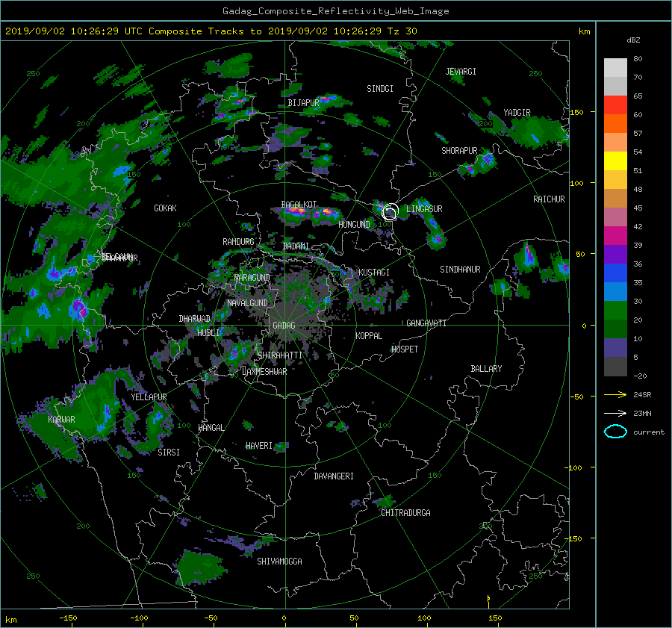Select the light gray swatch between 80 and 70 dBZ

click(x=615, y=68)
